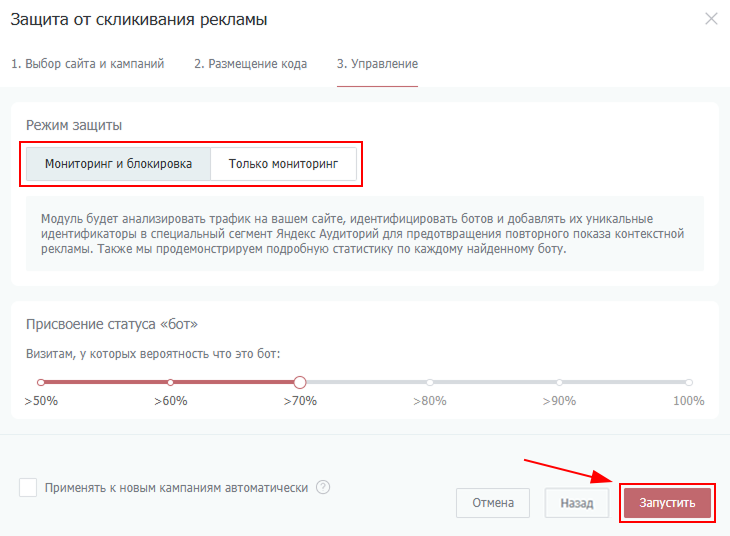
Task: Click the '>50%' label under the slider
Action: click(x=41, y=401)
